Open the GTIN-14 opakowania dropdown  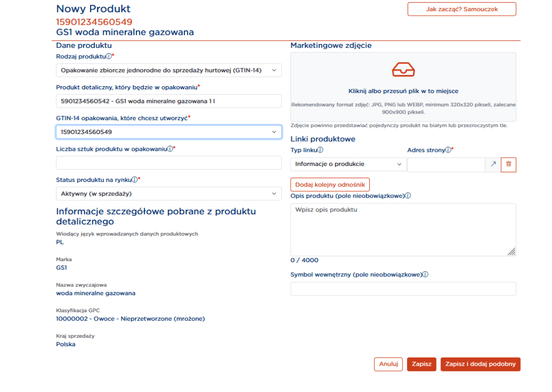point(169,132)
